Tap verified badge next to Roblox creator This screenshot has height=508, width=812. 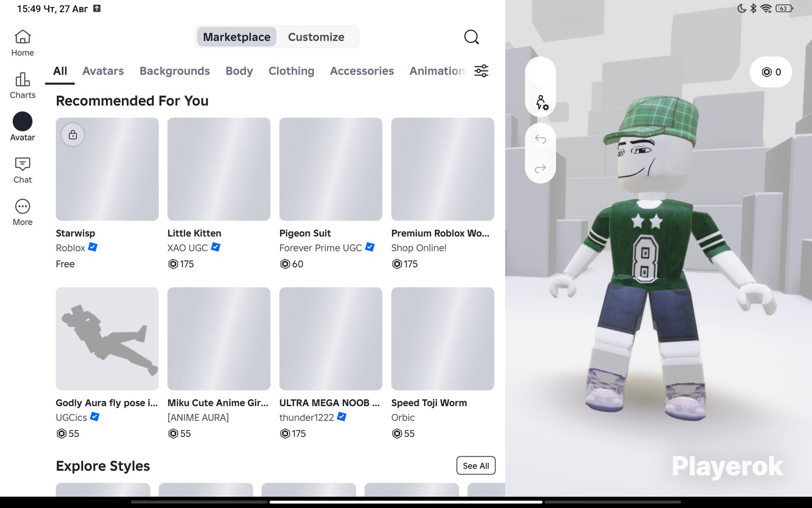coord(93,247)
